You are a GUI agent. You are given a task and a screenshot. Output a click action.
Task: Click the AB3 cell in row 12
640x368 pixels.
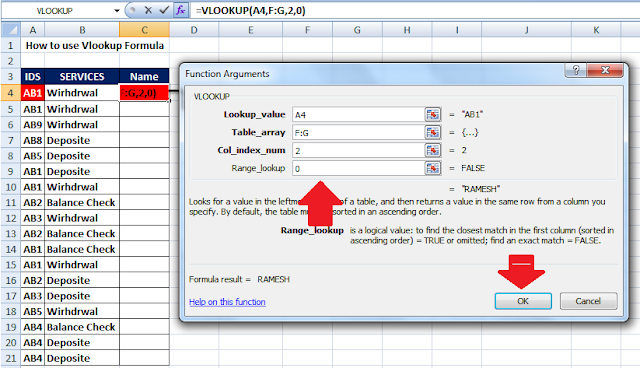point(33,218)
